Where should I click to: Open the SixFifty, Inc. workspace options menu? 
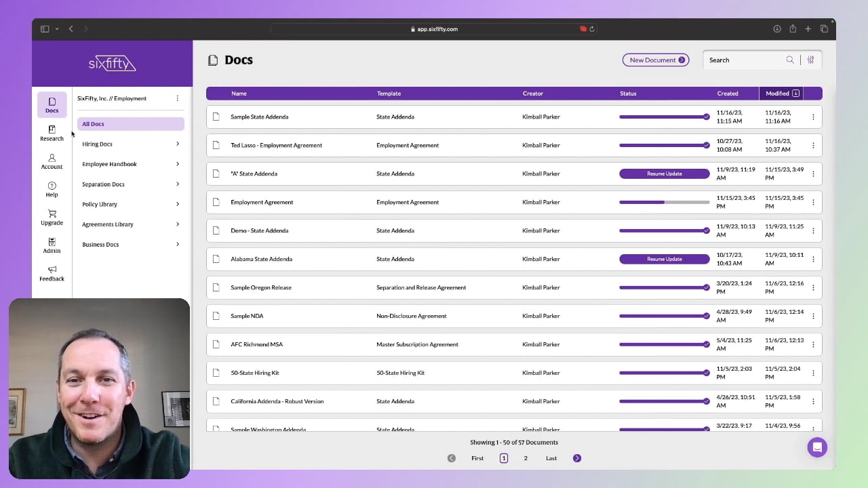click(x=178, y=98)
